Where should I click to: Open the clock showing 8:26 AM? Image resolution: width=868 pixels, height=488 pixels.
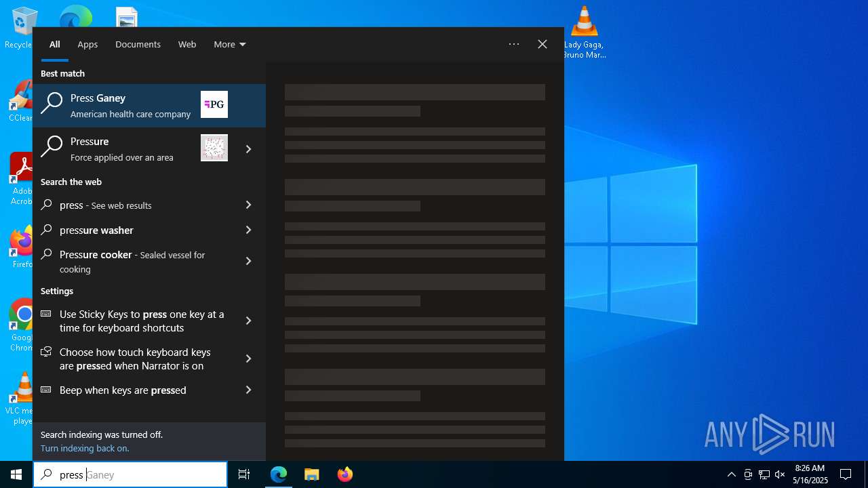point(810,474)
